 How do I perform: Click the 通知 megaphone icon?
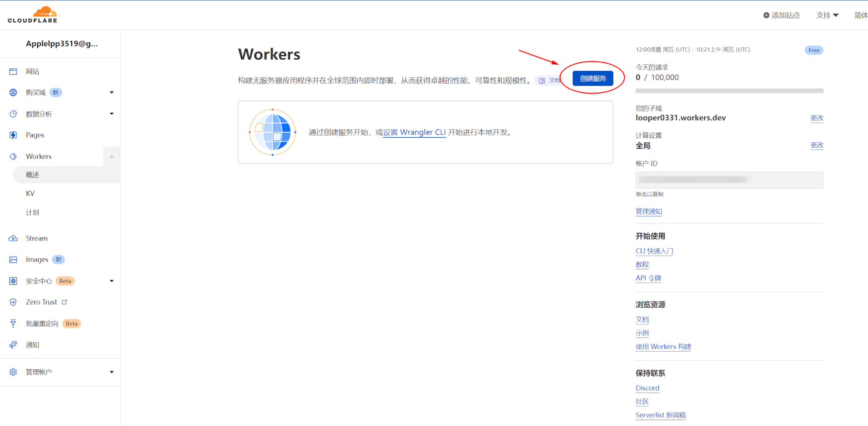[x=13, y=345]
